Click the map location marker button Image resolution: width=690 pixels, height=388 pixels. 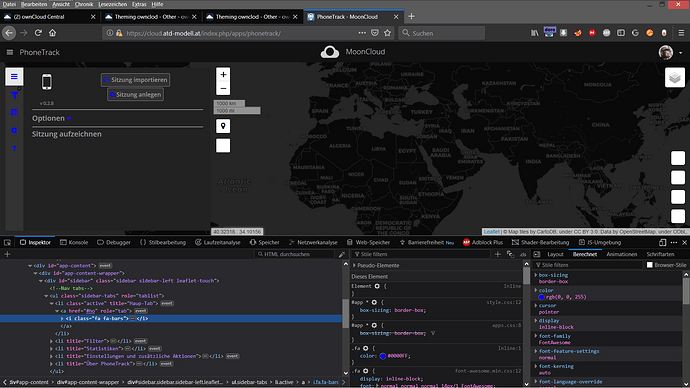point(223,126)
